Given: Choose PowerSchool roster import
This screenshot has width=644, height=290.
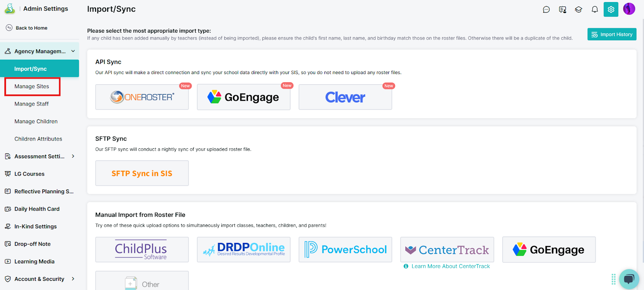Looking at the screenshot, I should (x=345, y=250).
